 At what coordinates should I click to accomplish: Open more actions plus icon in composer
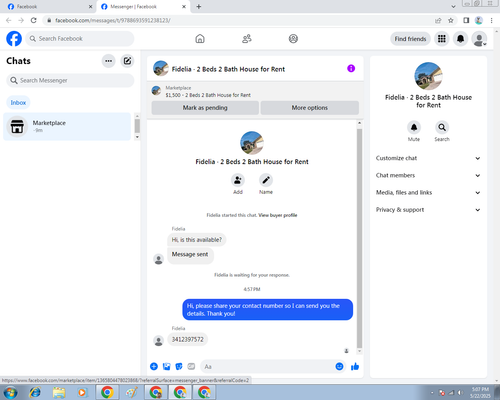(x=154, y=367)
